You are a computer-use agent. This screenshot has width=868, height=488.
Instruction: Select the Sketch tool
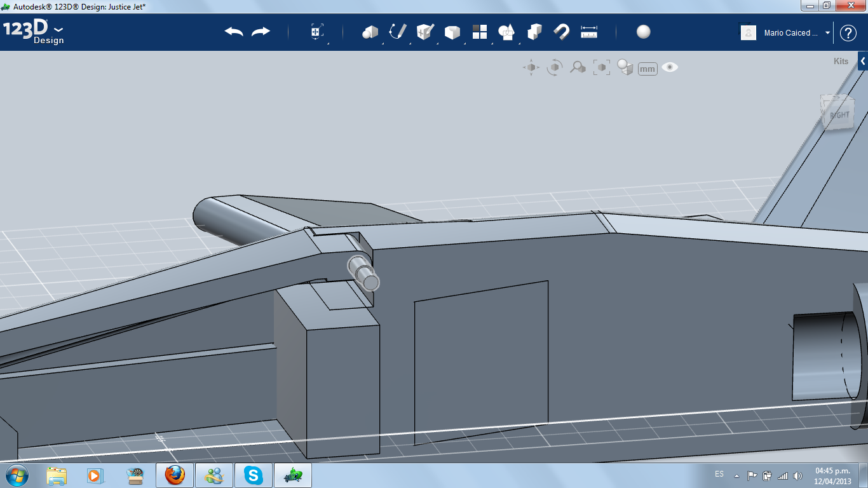398,32
